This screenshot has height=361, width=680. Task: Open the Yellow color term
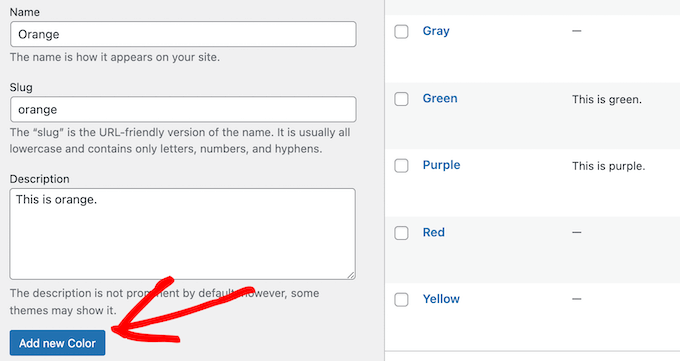point(441,299)
